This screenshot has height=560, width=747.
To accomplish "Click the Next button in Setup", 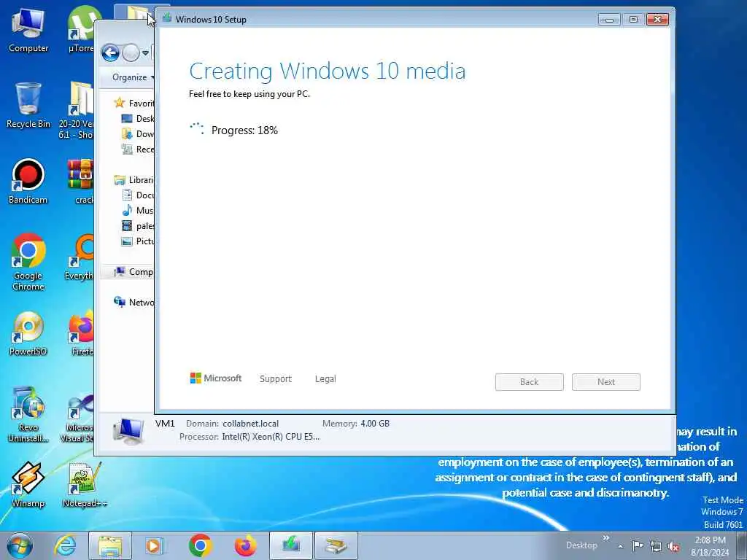I will click(606, 382).
